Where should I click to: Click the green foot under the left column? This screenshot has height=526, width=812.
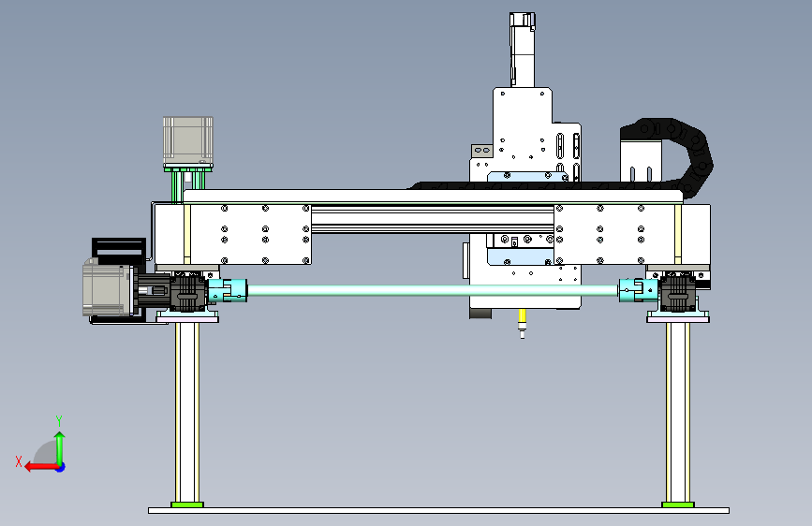click(x=187, y=504)
